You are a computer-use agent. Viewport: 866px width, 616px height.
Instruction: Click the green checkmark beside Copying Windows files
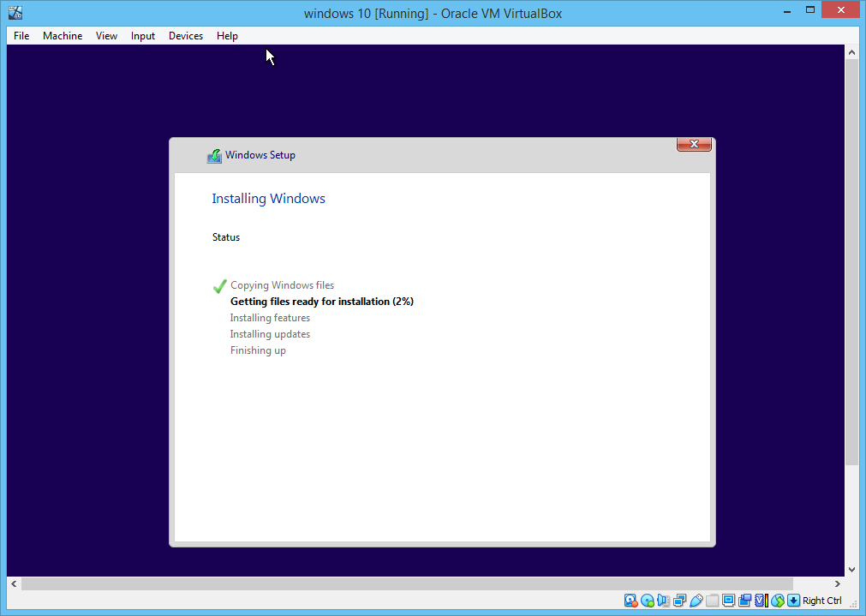[220, 285]
